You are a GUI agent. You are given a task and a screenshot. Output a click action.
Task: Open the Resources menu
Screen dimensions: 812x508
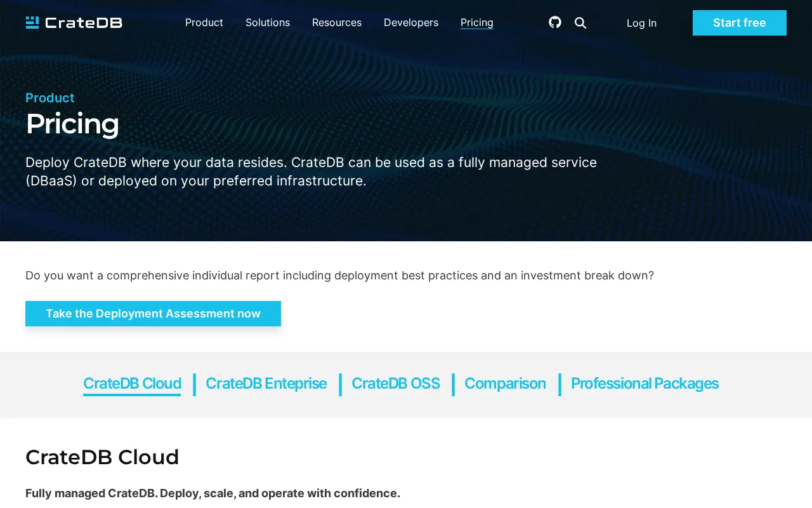click(x=337, y=23)
